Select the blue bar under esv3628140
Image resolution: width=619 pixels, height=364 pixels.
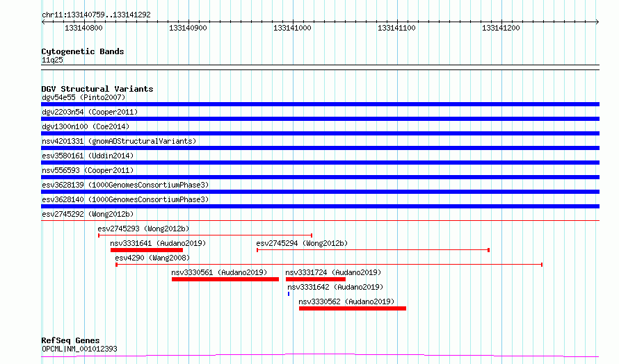320,206
